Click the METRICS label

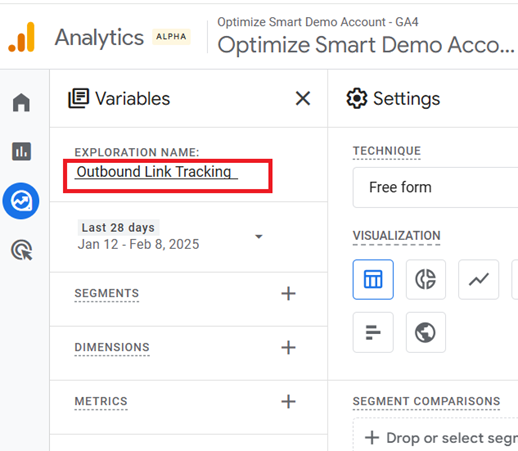[x=101, y=401]
